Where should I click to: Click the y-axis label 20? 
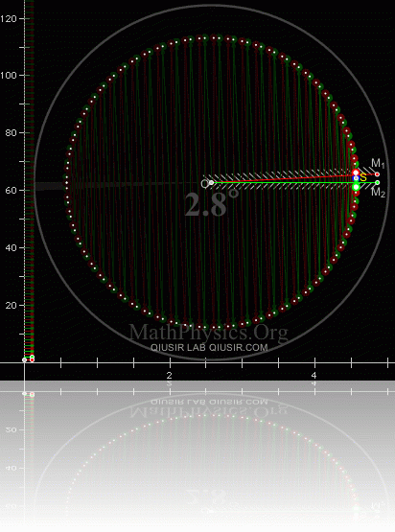pos(11,305)
